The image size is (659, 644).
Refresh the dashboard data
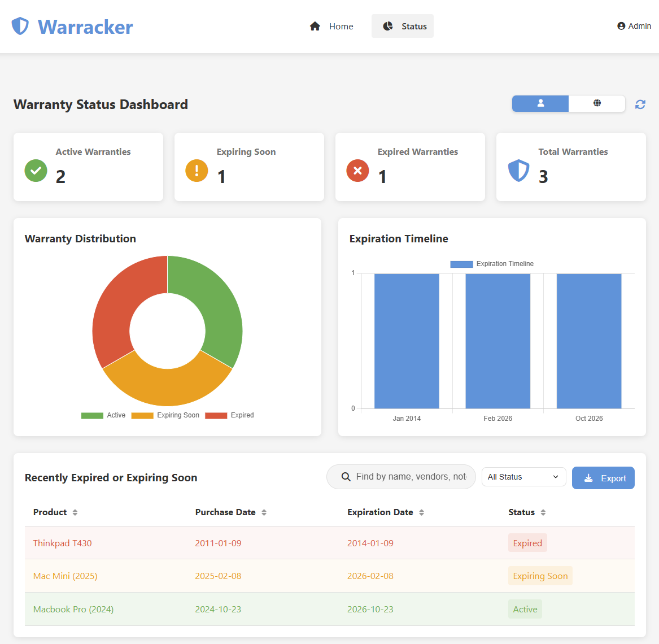tap(640, 105)
